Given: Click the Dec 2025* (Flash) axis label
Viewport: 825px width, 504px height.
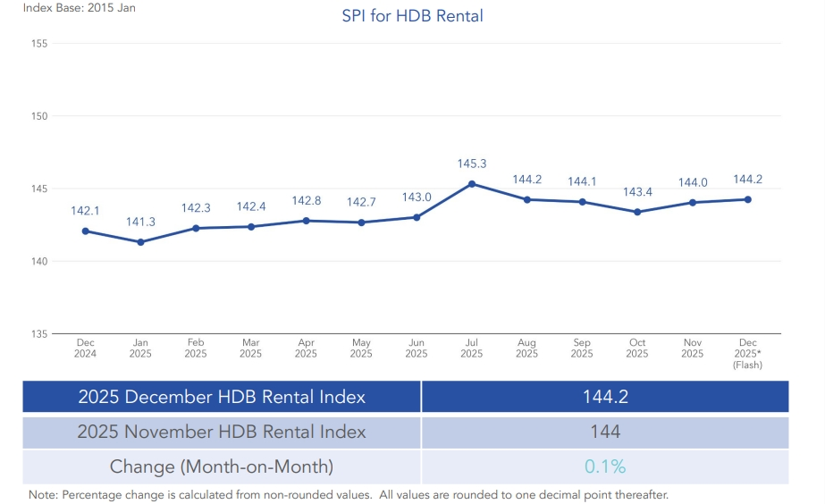Looking at the screenshot, I should coord(747,353).
